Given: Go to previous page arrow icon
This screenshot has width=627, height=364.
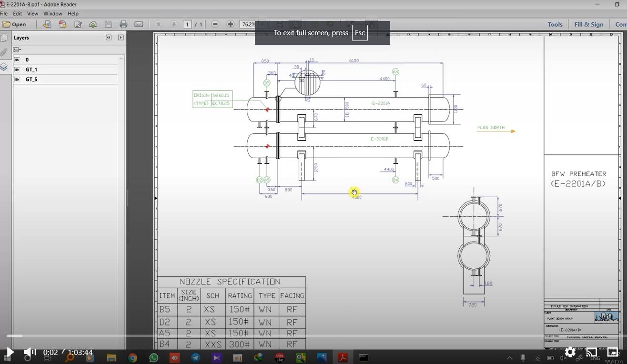Looking at the screenshot, I should coord(159,24).
